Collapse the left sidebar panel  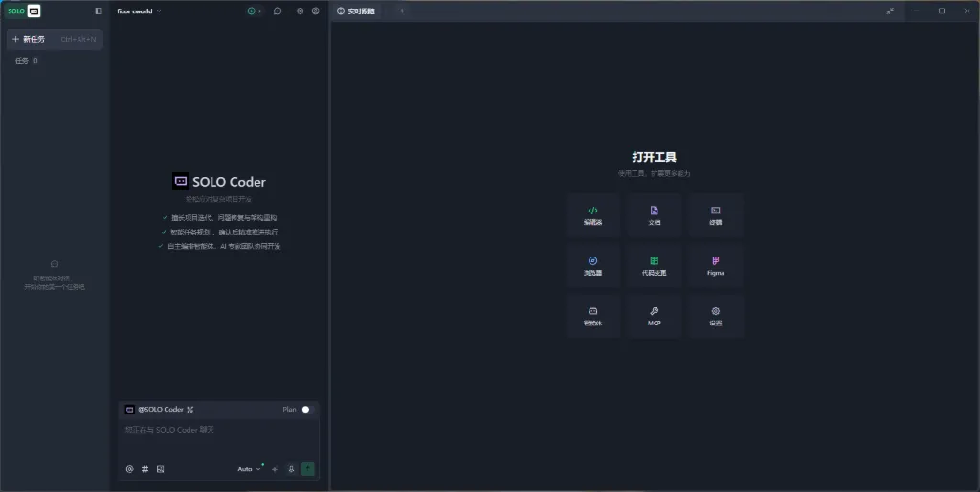point(99,11)
